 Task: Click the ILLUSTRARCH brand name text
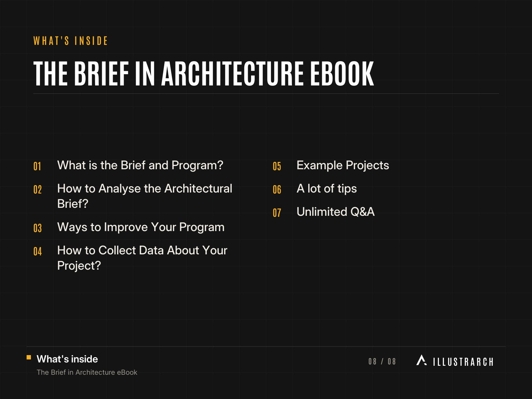tap(463, 362)
